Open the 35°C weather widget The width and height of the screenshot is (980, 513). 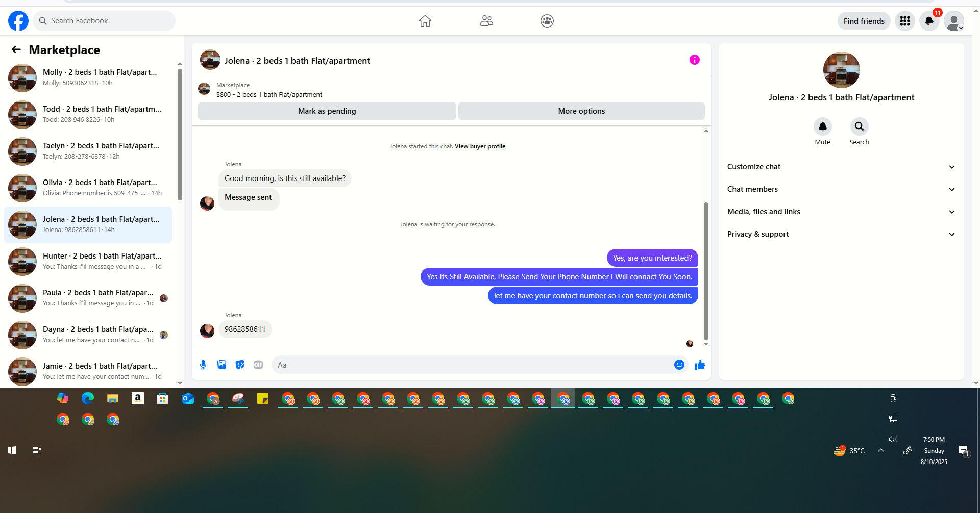[x=849, y=450]
